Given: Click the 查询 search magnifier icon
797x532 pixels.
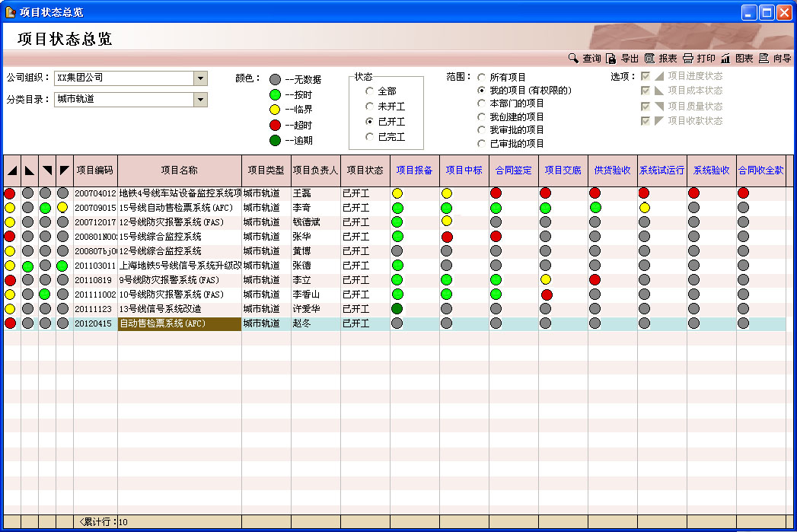Looking at the screenshot, I should tap(573, 59).
